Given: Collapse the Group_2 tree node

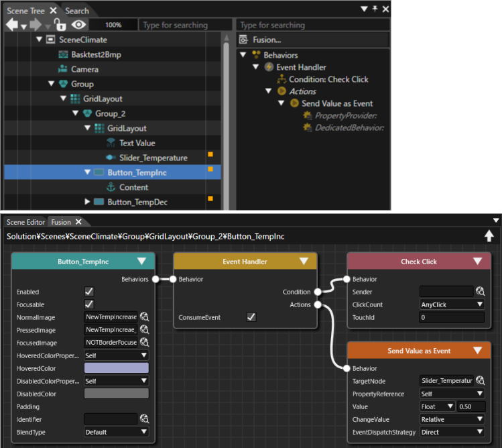Looking at the screenshot, I should (x=76, y=113).
